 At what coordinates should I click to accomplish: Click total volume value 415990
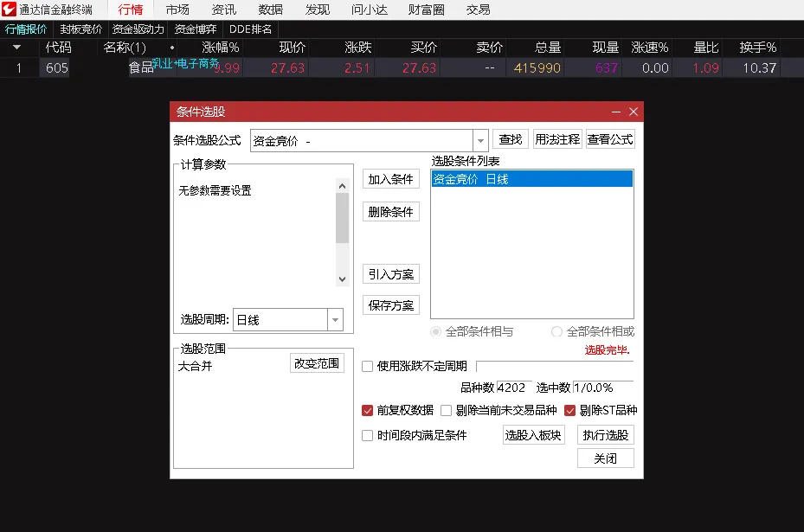537,67
